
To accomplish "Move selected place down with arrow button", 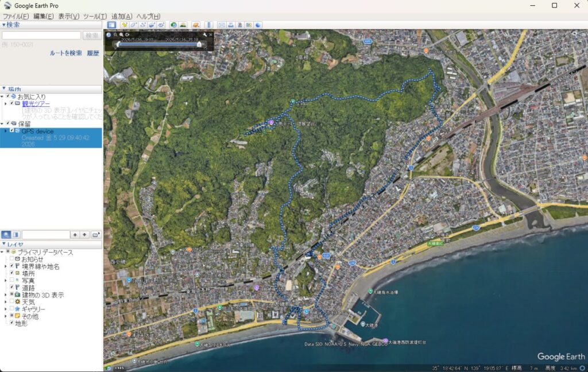I will (84, 235).
